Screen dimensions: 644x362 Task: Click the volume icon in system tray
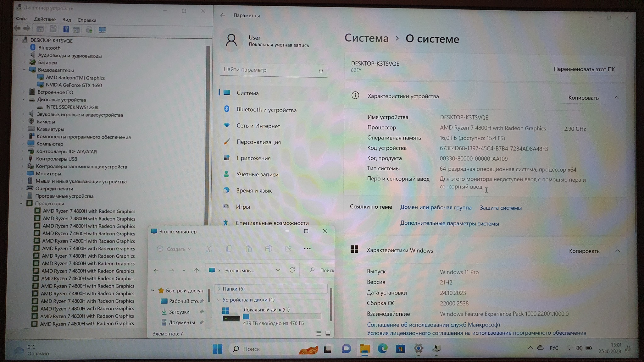(x=579, y=348)
